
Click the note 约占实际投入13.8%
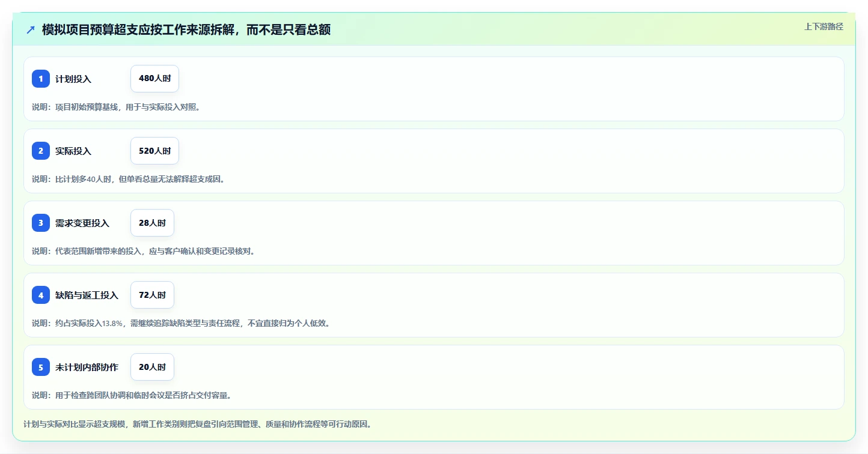[181, 323]
